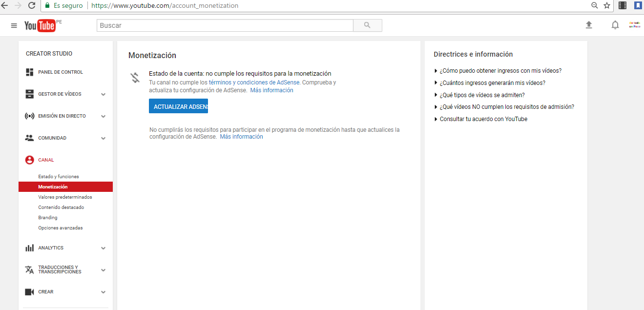This screenshot has width=644, height=310.
Task: Open the channel avatar menu
Action: point(634,25)
